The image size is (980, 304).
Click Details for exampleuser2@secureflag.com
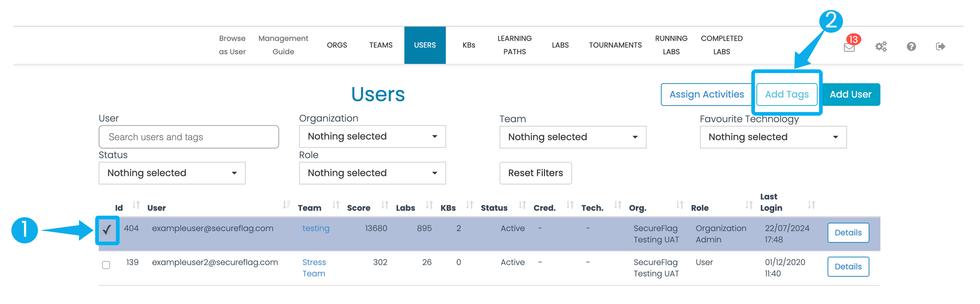pyautogui.click(x=848, y=267)
